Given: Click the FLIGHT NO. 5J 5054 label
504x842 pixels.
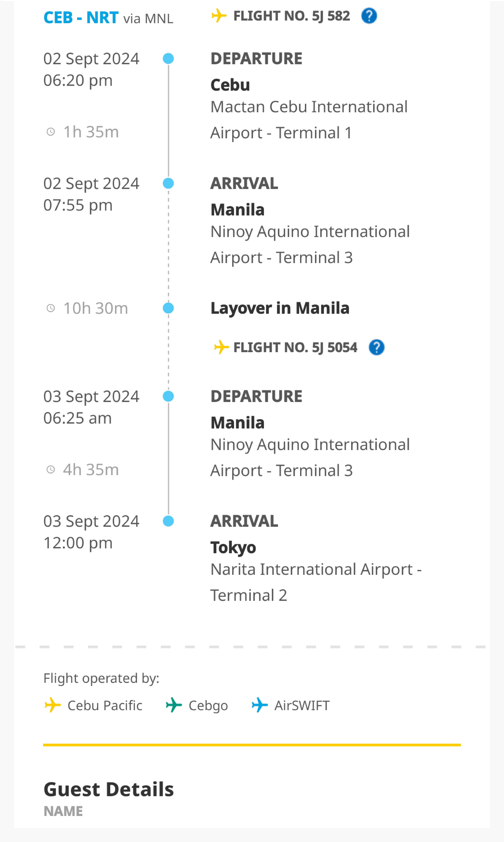Looking at the screenshot, I should [x=295, y=347].
